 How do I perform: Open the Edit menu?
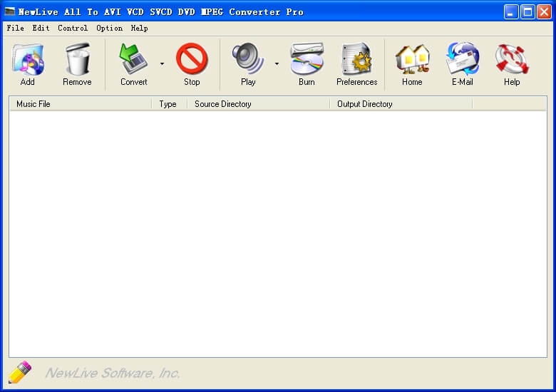(41, 28)
